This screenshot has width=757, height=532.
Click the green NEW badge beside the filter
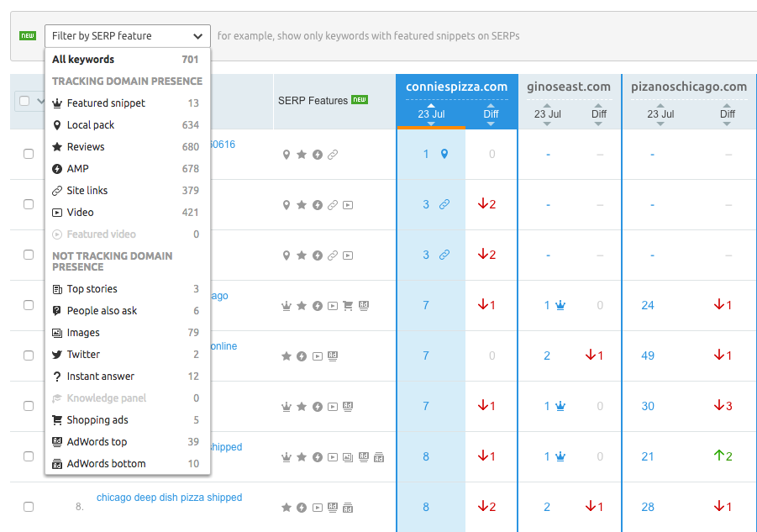28,36
